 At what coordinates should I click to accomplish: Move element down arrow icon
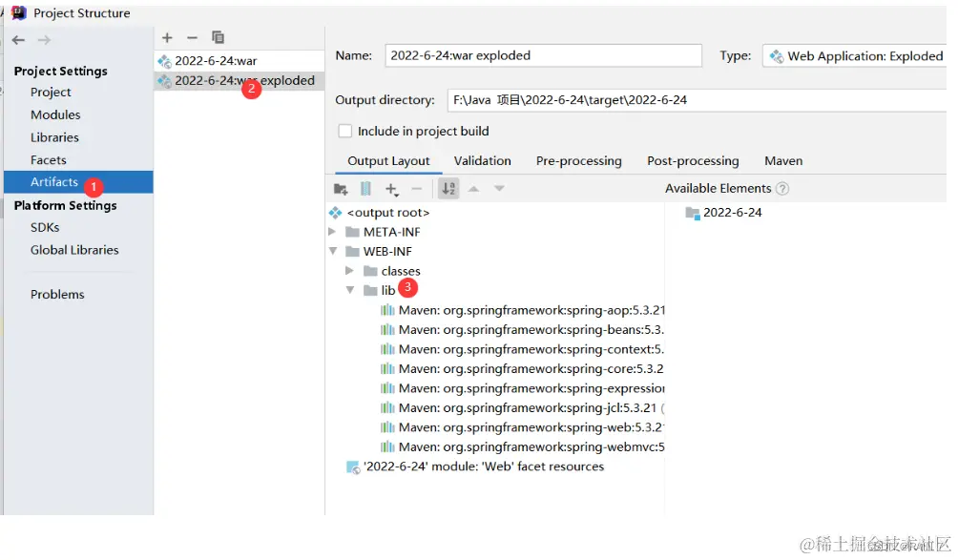499,189
